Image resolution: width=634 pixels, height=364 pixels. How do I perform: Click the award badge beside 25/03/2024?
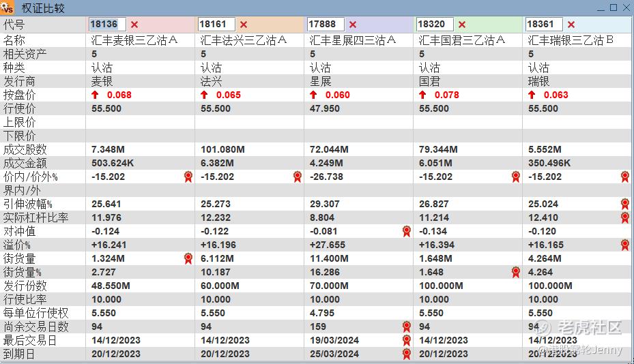click(x=406, y=354)
